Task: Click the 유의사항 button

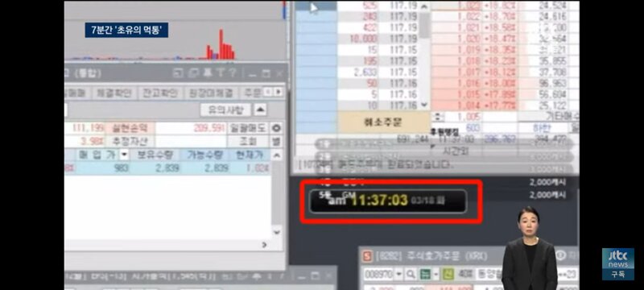Action: click(225, 110)
